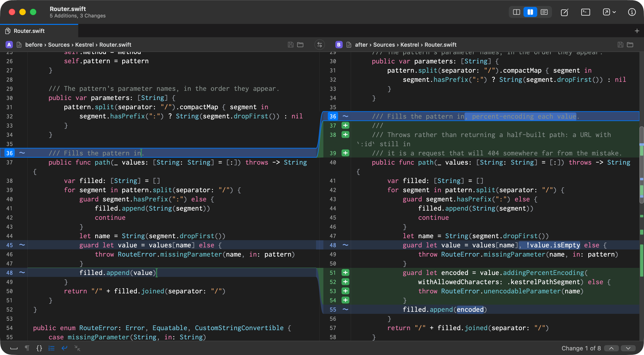Toggle show whitespace/spaces icon
This screenshot has height=355, width=644.
14,348
